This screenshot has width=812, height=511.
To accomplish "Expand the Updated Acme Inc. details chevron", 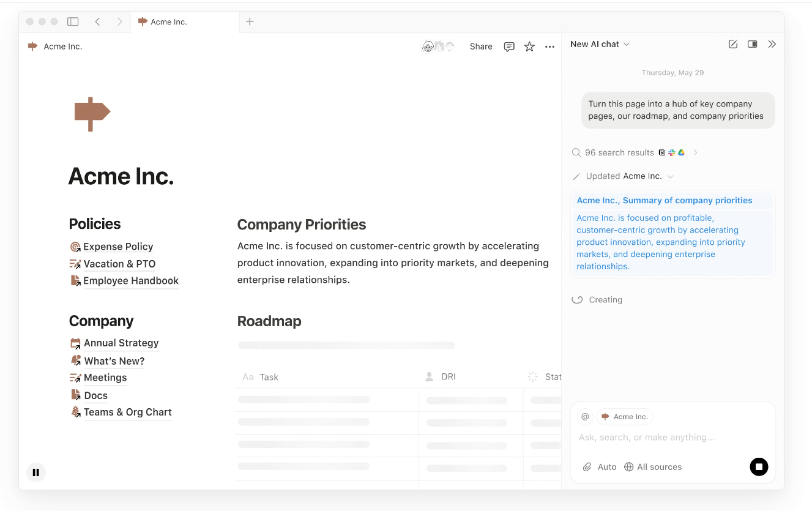I will (670, 177).
